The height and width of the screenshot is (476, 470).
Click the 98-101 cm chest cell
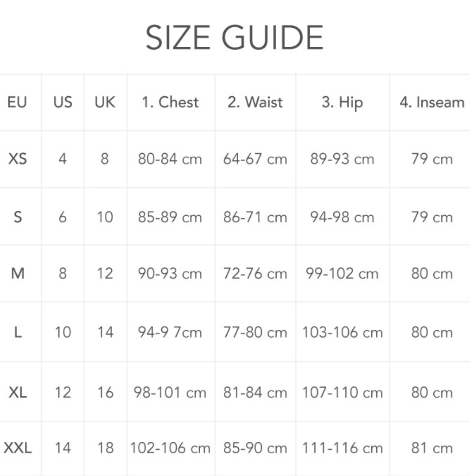point(170,393)
